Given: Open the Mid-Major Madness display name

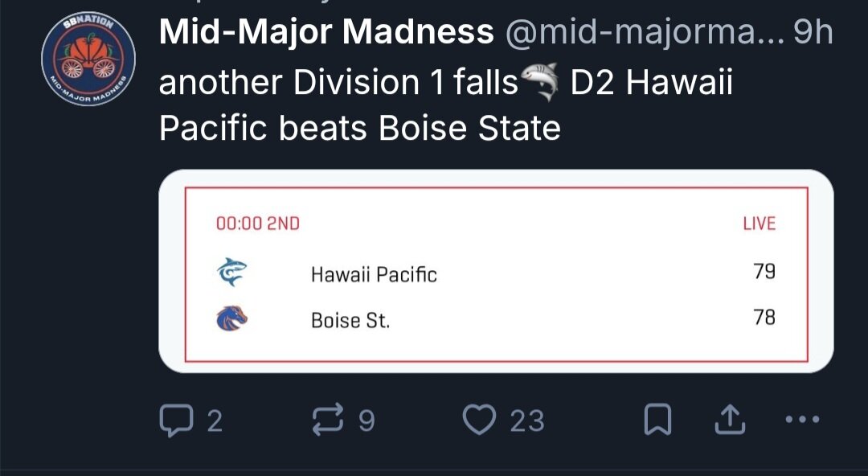Looking at the screenshot, I should [x=326, y=32].
